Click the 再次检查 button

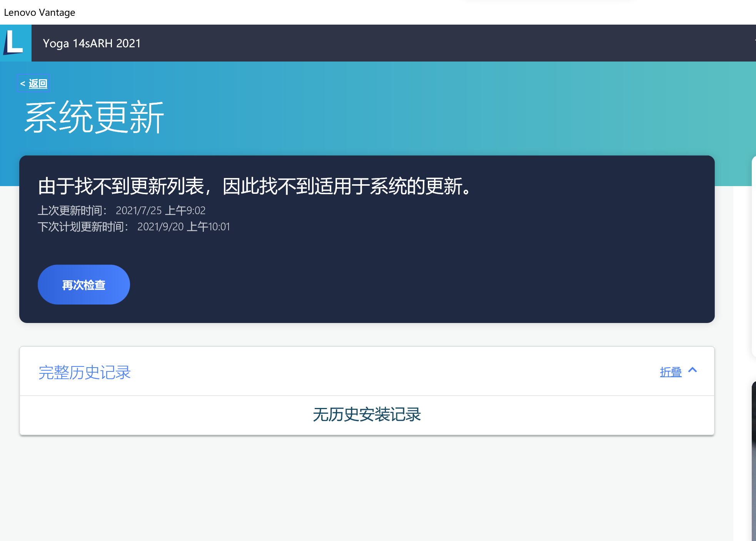(x=84, y=285)
